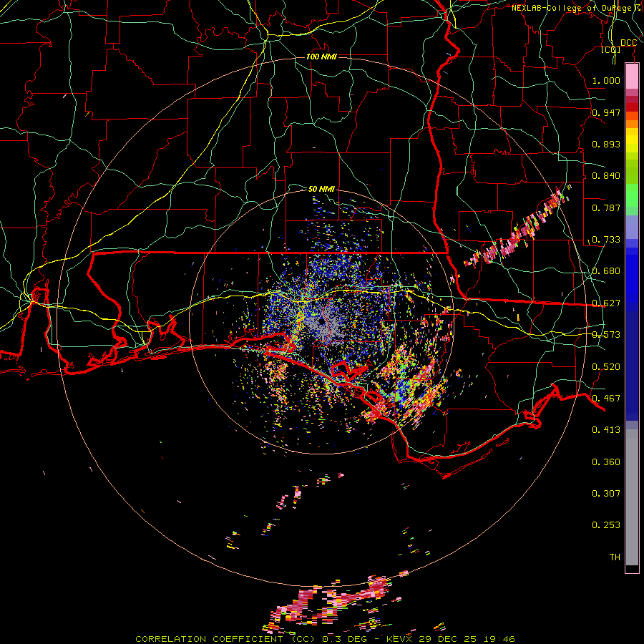The width and height of the screenshot is (644, 644).
Task: Click the 0.733 value on the color scale
Action: 606,240
